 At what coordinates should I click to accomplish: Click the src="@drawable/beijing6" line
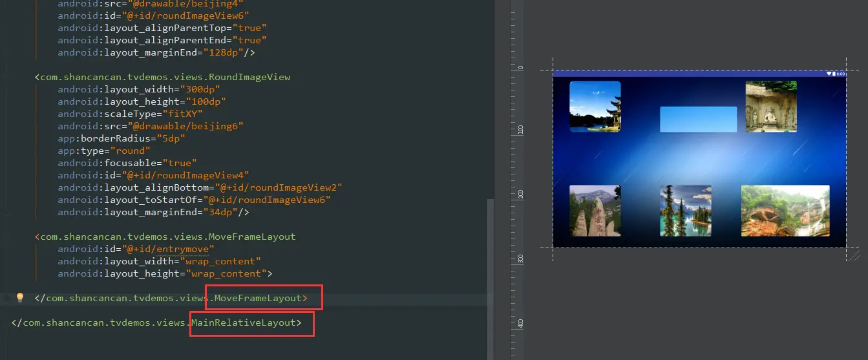(x=151, y=126)
